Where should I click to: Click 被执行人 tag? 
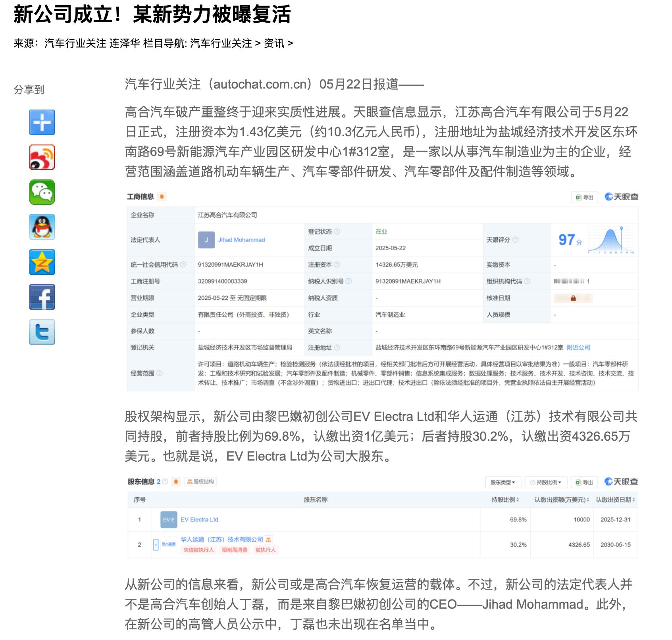click(x=266, y=550)
